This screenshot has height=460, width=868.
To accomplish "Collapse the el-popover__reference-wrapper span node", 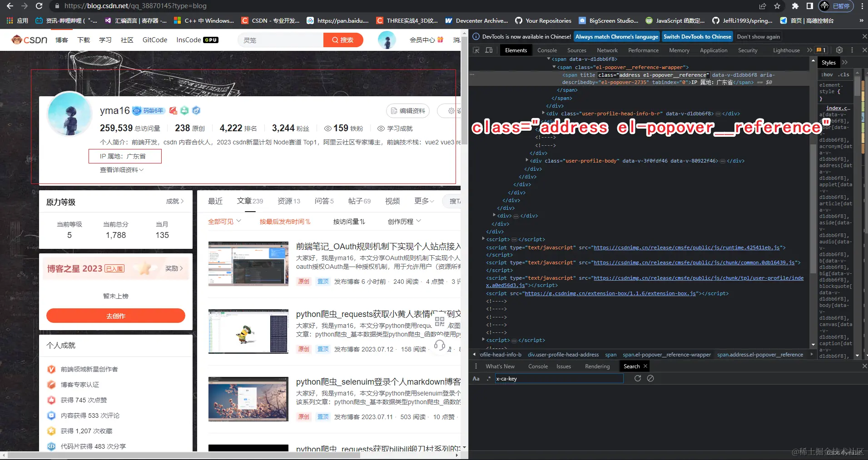I will (554, 67).
